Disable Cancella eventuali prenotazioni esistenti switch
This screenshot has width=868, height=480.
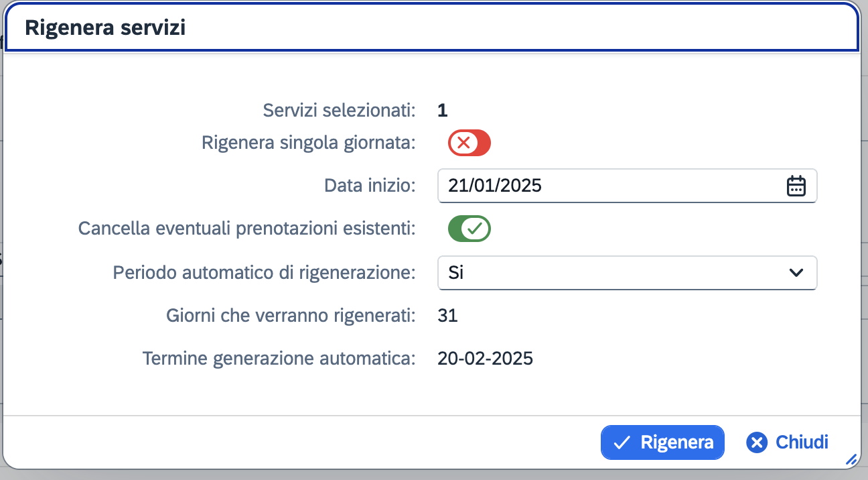(x=469, y=229)
